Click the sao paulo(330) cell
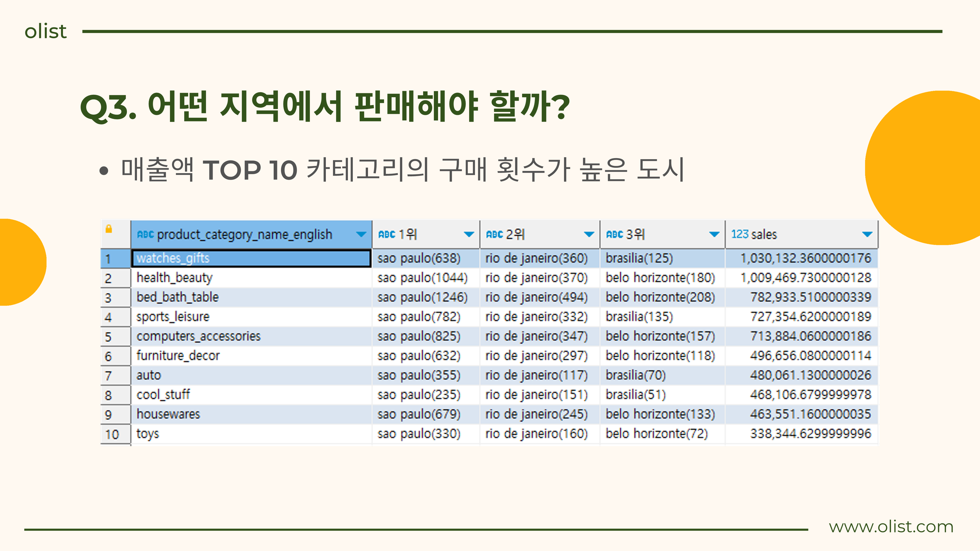 click(426, 434)
